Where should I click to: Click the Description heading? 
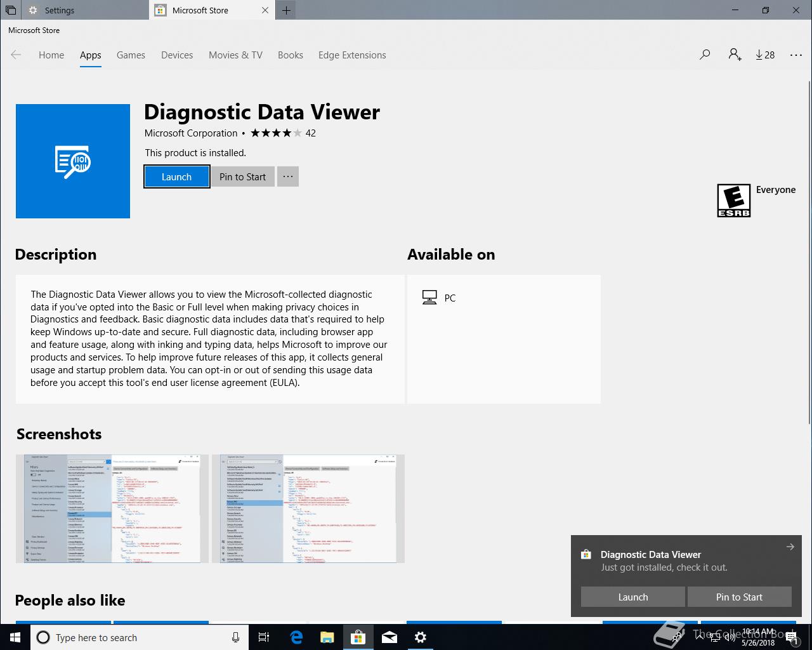tap(56, 255)
